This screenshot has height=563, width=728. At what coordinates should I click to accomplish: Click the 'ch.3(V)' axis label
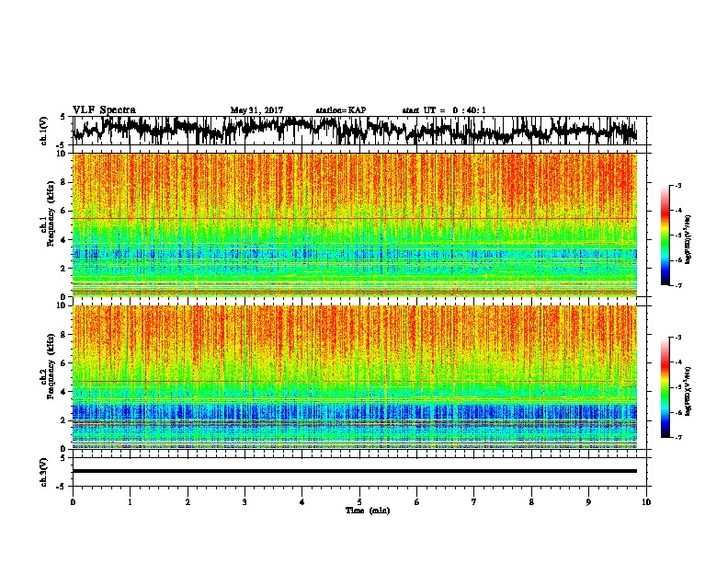click(x=44, y=472)
